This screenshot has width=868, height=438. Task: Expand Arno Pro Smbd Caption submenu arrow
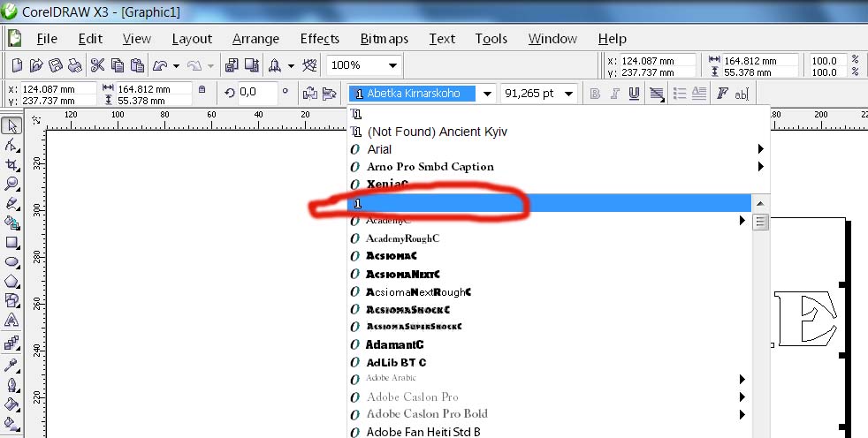(x=761, y=167)
